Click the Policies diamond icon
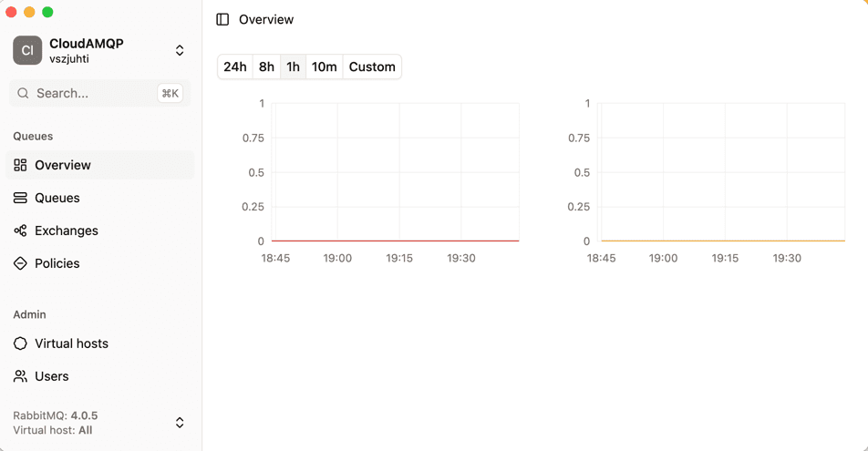Image resolution: width=868 pixels, height=451 pixels. tap(20, 263)
